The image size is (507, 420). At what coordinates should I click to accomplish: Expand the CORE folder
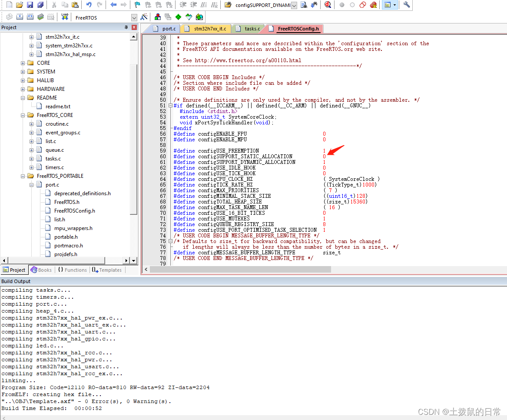pyautogui.click(x=23, y=63)
